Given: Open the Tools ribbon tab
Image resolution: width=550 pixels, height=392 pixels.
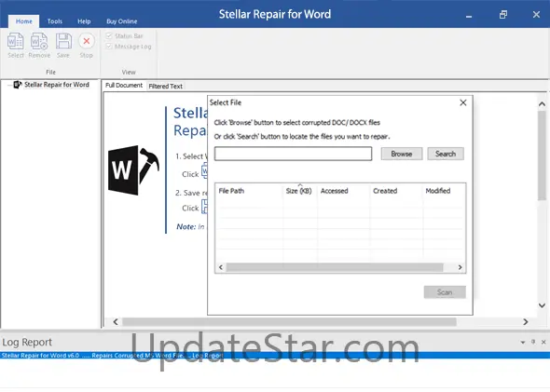Looking at the screenshot, I should point(55,21).
